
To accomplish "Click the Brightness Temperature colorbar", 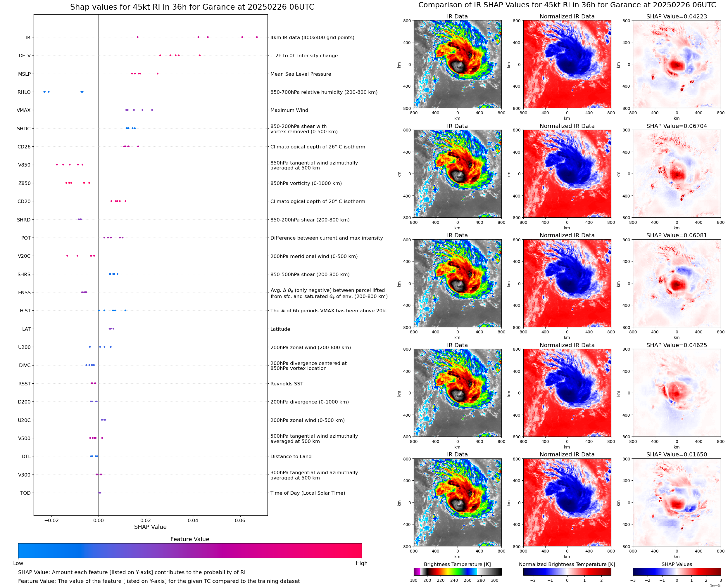I will 457,572.
